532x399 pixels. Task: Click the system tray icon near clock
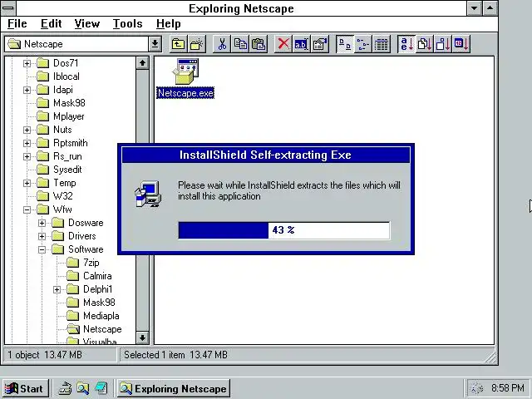[477, 388]
